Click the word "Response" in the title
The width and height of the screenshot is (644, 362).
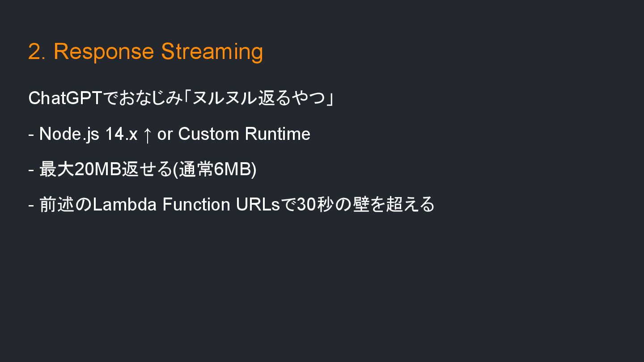click(x=103, y=51)
